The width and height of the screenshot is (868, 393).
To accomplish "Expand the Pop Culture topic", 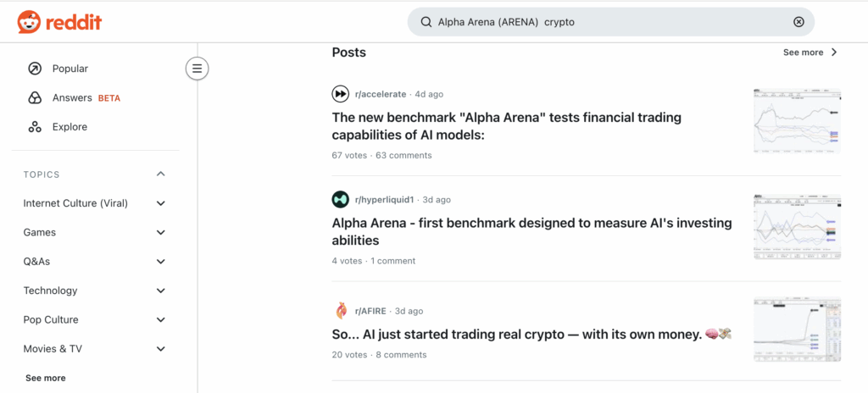I will click(161, 319).
